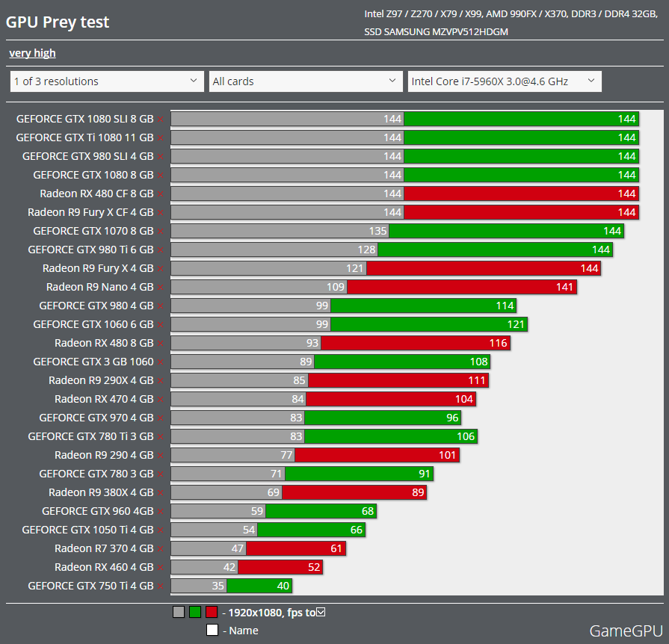Expand the dropdown arrow after "1920x1080, fps to"
The width and height of the screenshot is (669, 644).
coord(321,613)
